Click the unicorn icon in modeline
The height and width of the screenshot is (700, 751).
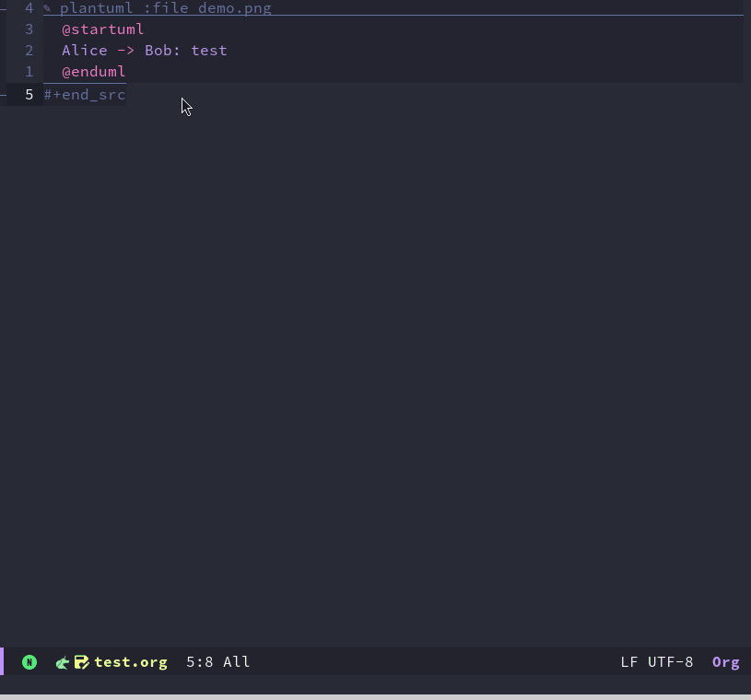(x=63, y=662)
